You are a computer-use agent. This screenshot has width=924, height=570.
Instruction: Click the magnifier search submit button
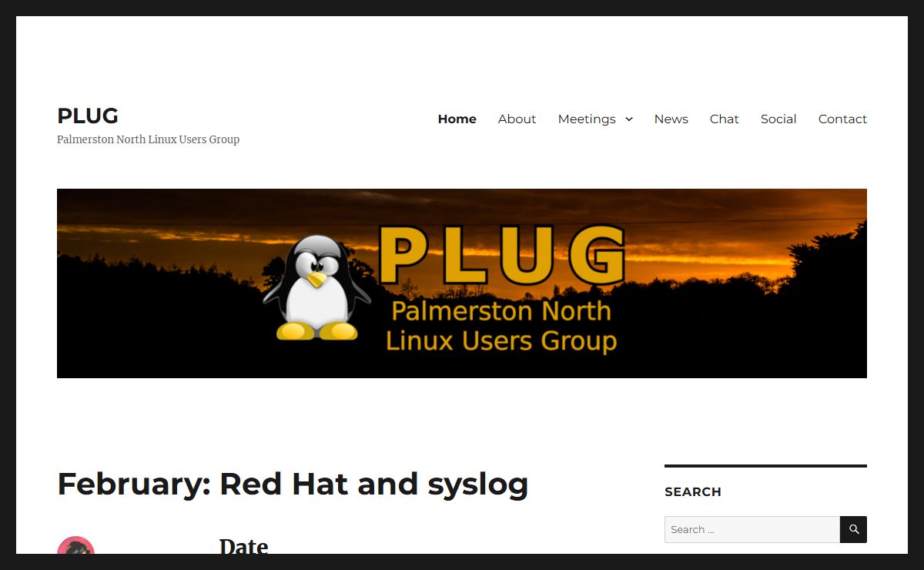tap(854, 529)
